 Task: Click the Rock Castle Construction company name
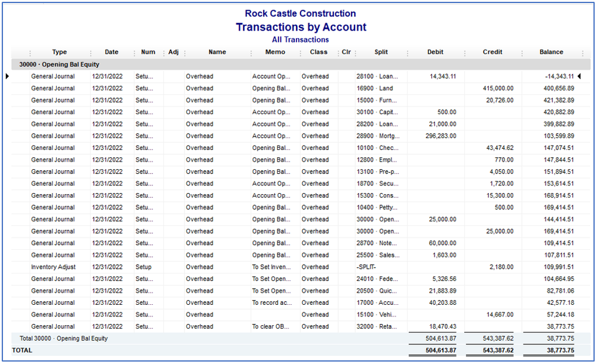pos(300,13)
